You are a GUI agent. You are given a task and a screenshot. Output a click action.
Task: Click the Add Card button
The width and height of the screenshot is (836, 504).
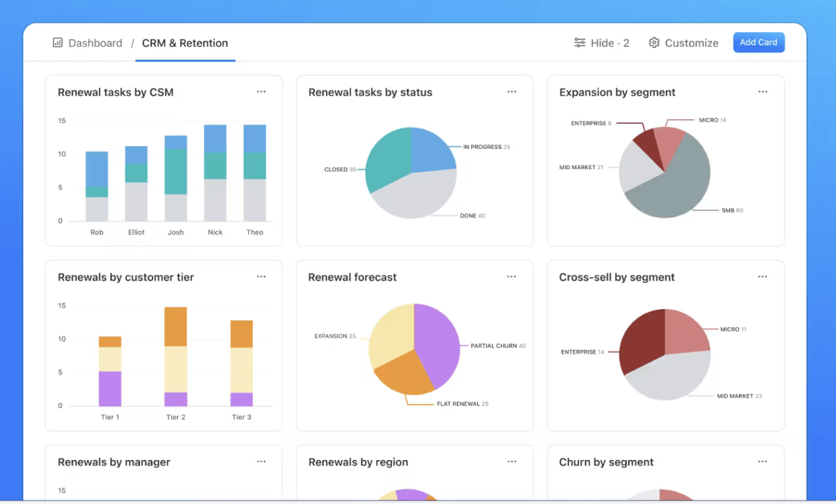[759, 42]
